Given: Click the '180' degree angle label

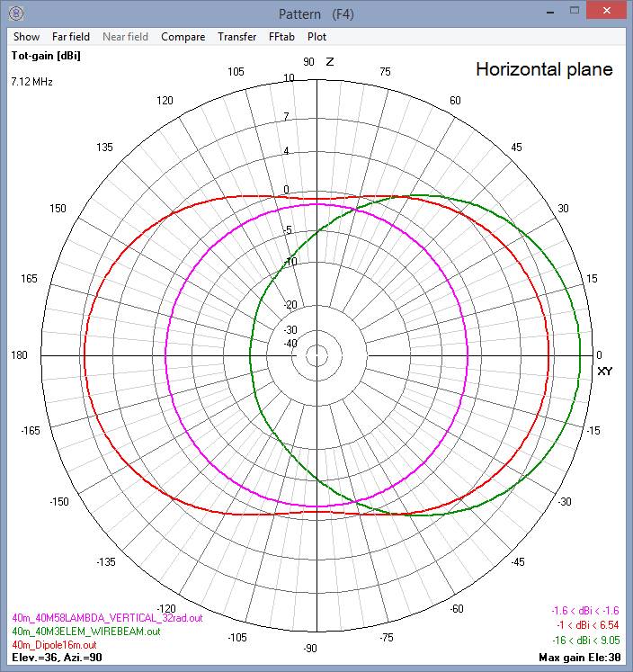Looking at the screenshot, I should point(19,355).
